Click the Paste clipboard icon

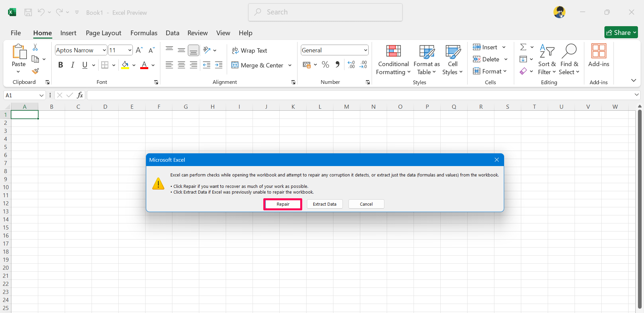tap(19, 52)
